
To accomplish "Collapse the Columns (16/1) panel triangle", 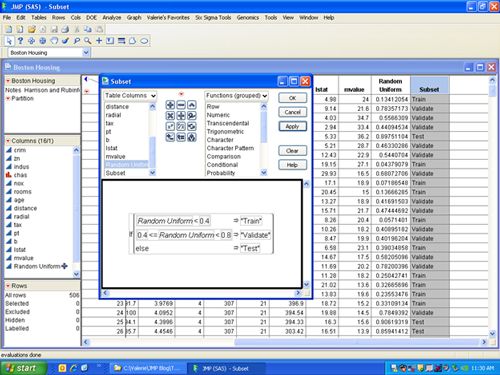I will 8,141.
